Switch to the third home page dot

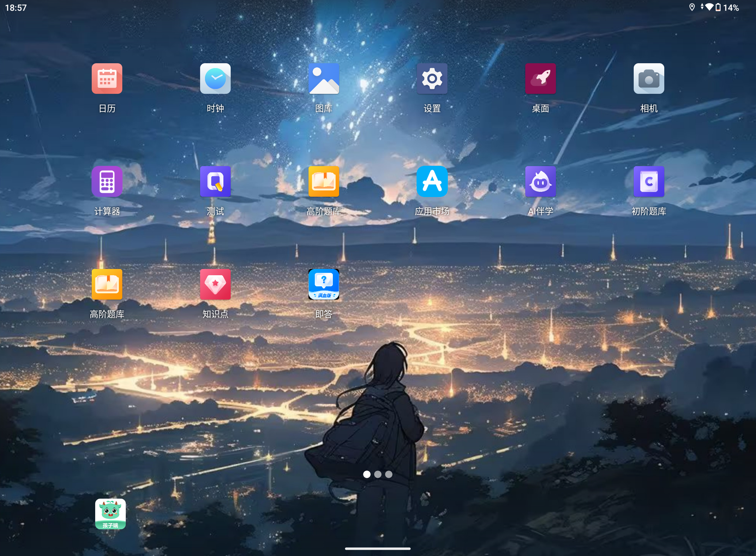pos(389,474)
